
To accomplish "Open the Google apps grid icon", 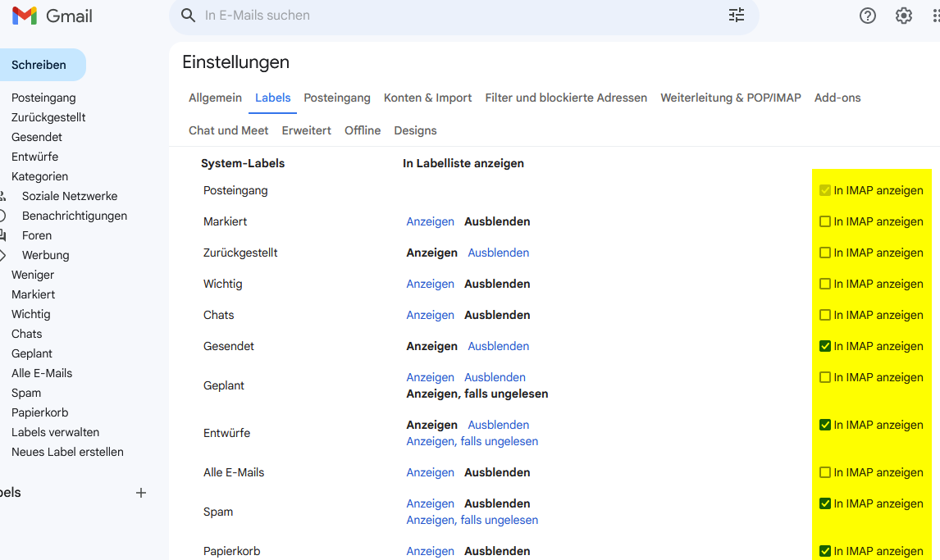I will tap(936, 16).
